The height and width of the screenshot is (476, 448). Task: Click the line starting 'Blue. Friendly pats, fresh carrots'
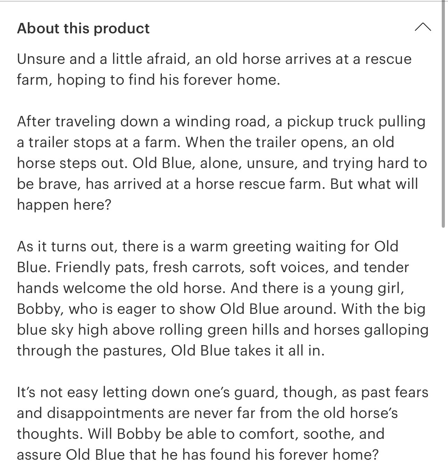pos(213,267)
